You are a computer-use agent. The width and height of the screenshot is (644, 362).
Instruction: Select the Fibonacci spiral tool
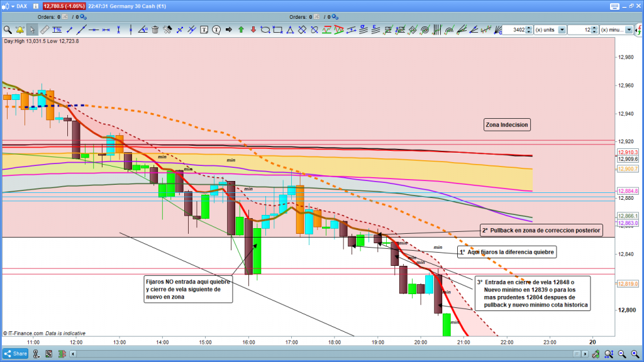coord(425,30)
